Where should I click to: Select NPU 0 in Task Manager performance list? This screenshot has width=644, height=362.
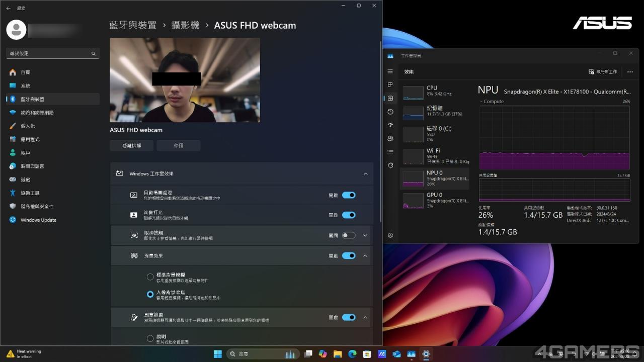point(435,178)
